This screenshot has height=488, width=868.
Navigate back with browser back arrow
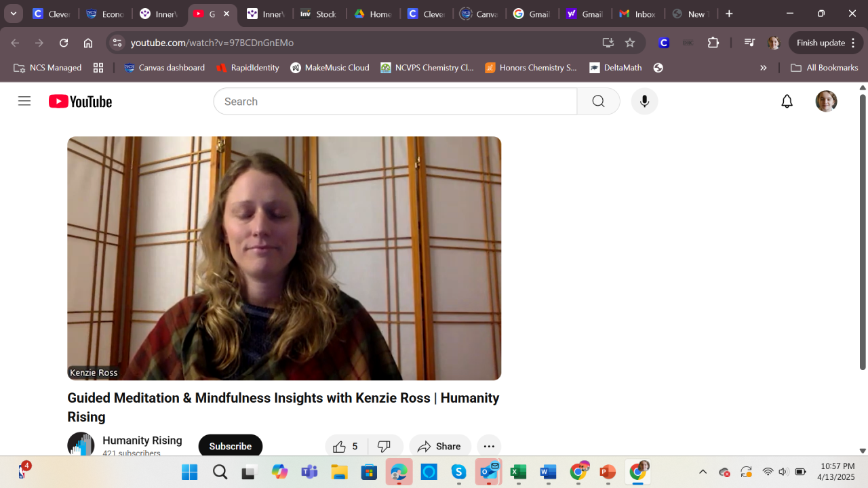click(x=15, y=43)
